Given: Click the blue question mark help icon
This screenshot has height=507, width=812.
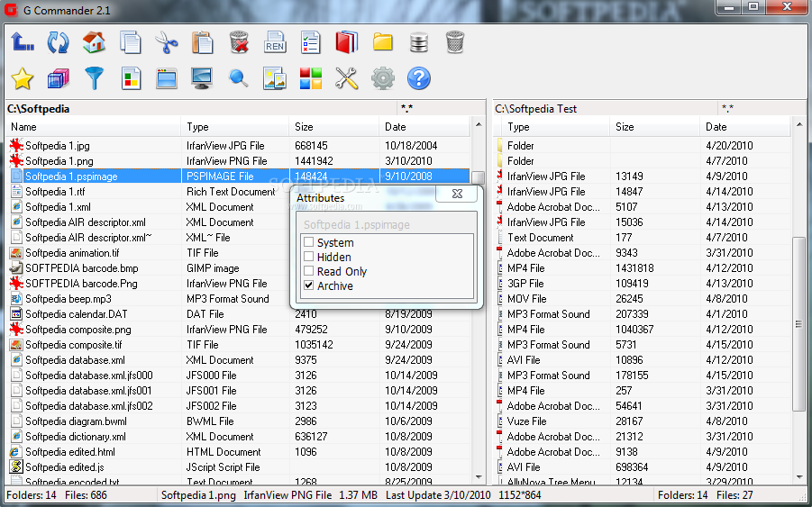Looking at the screenshot, I should tap(419, 78).
